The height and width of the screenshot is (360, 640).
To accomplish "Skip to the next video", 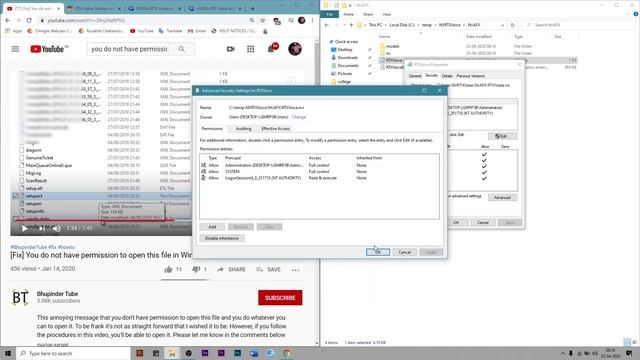I will [42, 229].
